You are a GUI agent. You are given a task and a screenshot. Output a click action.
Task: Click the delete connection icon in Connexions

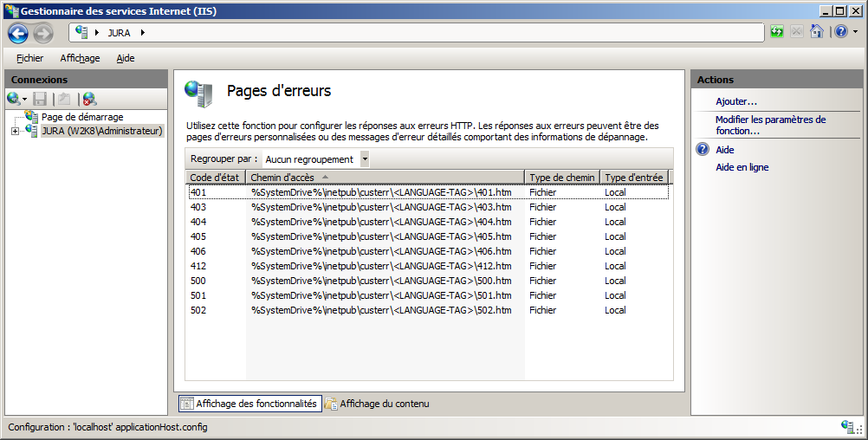tap(89, 99)
